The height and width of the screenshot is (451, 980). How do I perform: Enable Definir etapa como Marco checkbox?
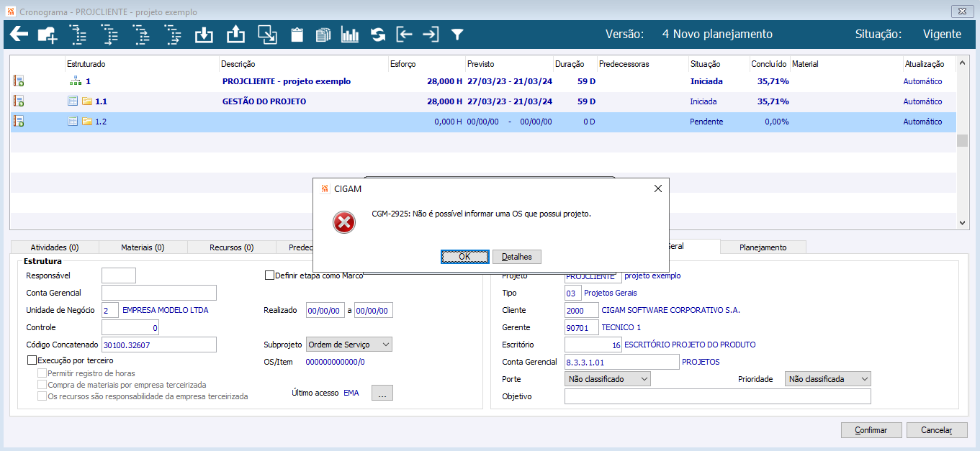click(x=270, y=275)
